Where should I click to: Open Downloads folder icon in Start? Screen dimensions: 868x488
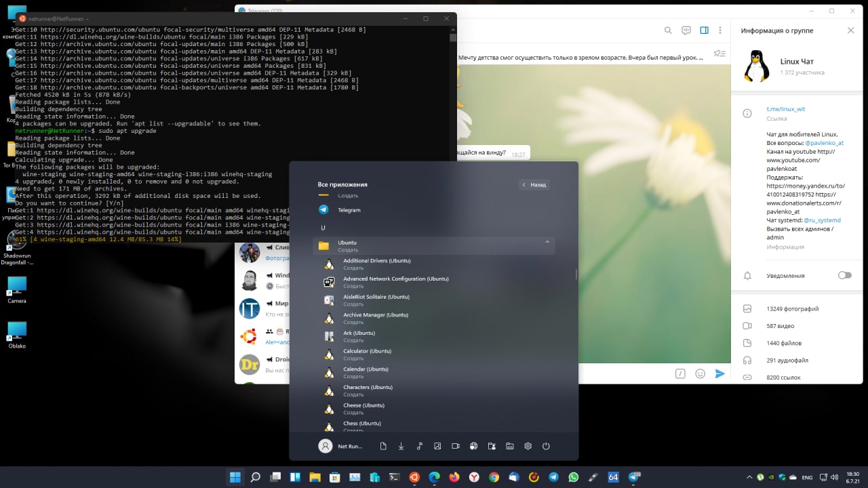pyautogui.click(x=401, y=446)
